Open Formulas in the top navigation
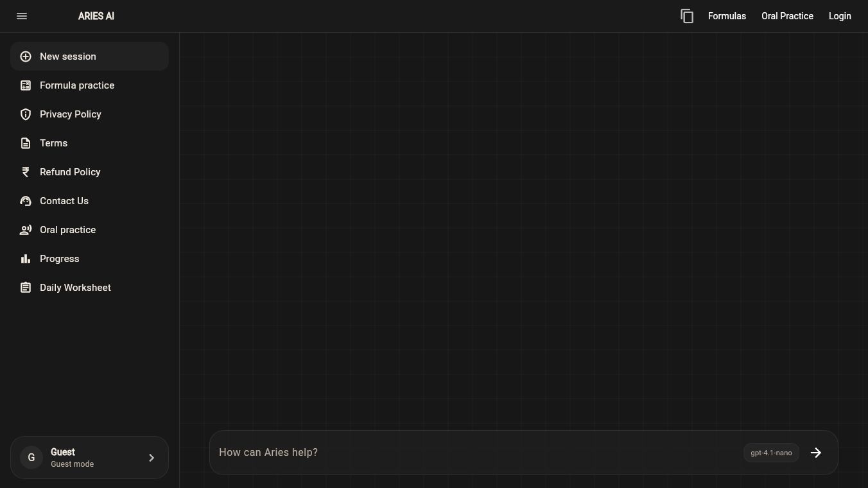The height and width of the screenshot is (488, 868). pos(727,16)
